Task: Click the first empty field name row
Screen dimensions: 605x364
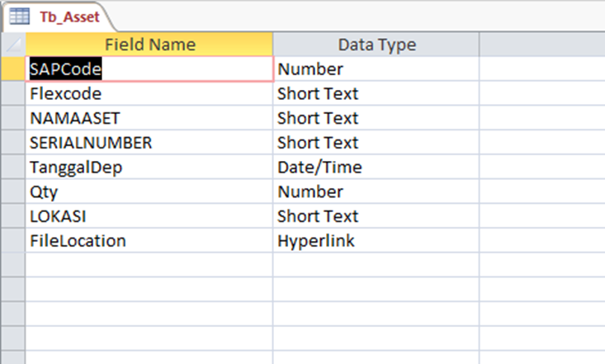Action: point(149,265)
